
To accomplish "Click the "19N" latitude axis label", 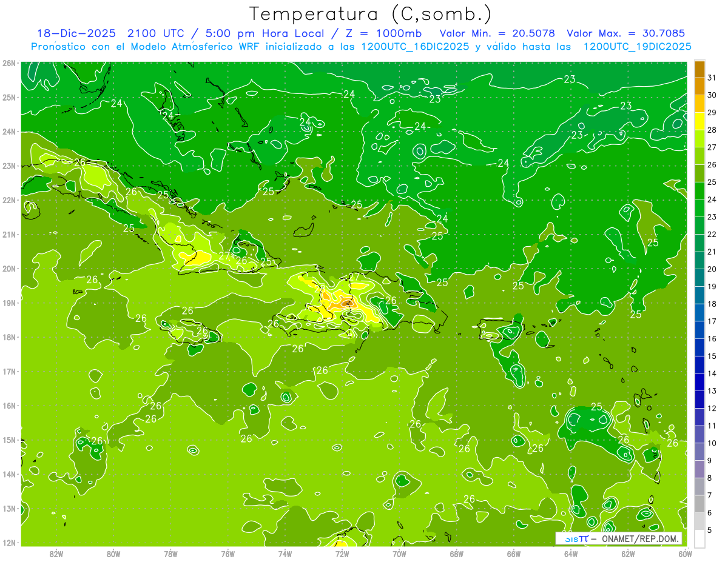I will tap(9, 303).
